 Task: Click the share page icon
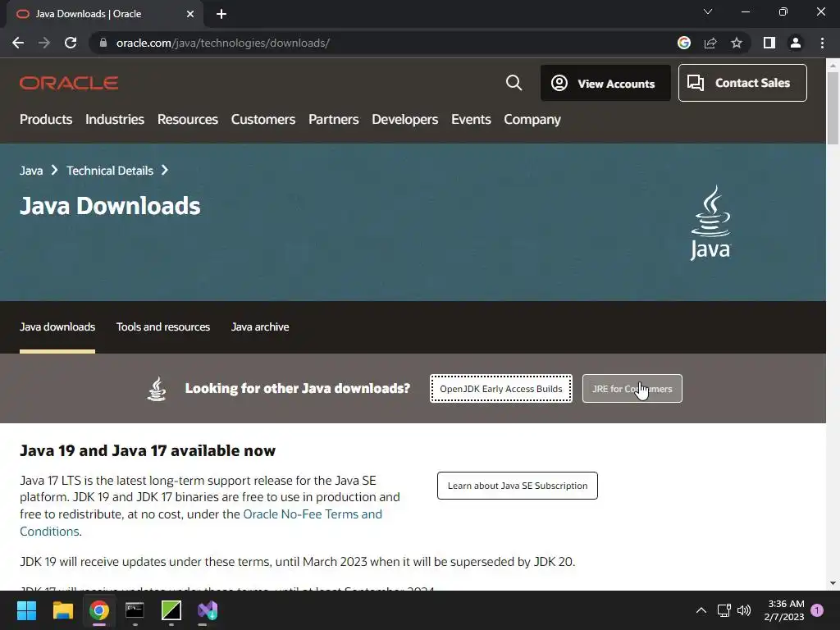[710, 43]
